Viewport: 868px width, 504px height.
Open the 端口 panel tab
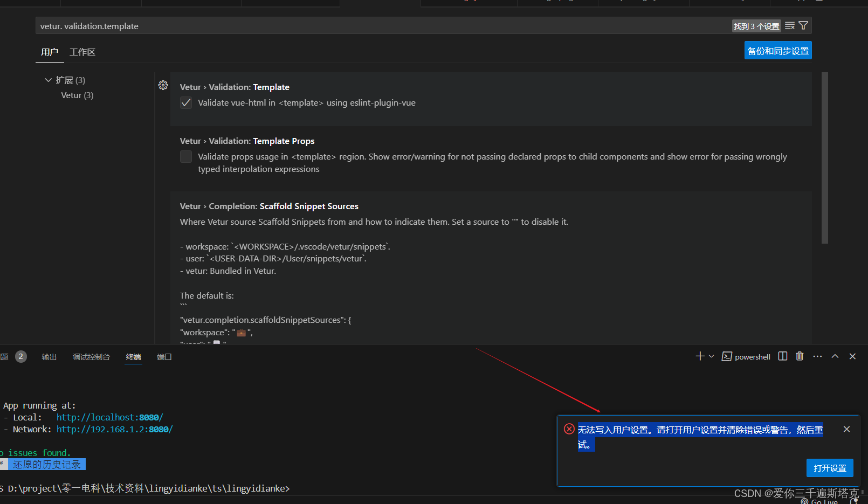[164, 357]
